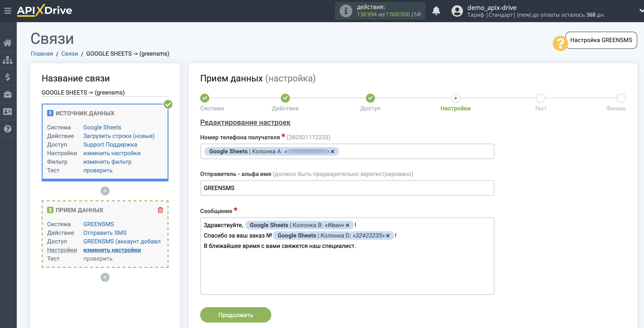This screenshot has height=328, width=644.
Task: Click изменить настройки in the data source block
Action: point(112,153)
